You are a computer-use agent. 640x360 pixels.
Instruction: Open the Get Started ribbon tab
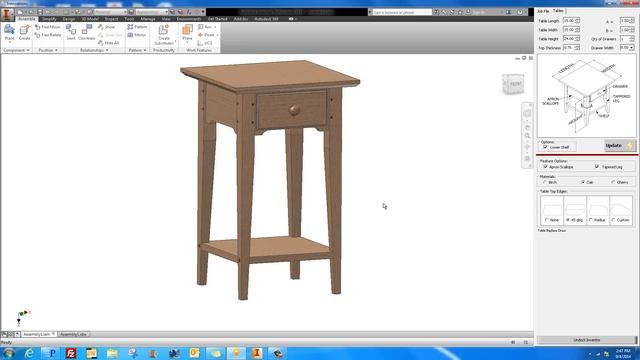218,19
